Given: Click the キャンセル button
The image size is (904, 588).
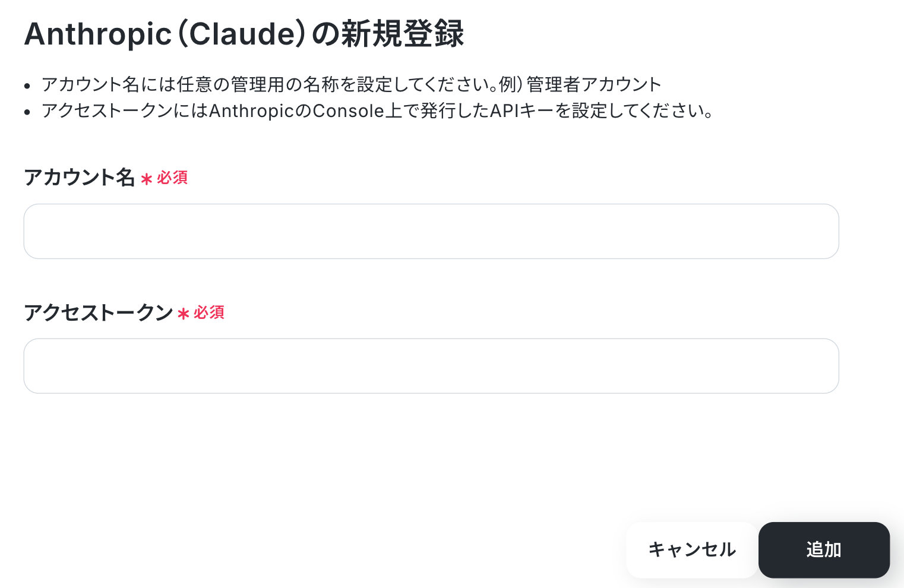Looking at the screenshot, I should (692, 550).
